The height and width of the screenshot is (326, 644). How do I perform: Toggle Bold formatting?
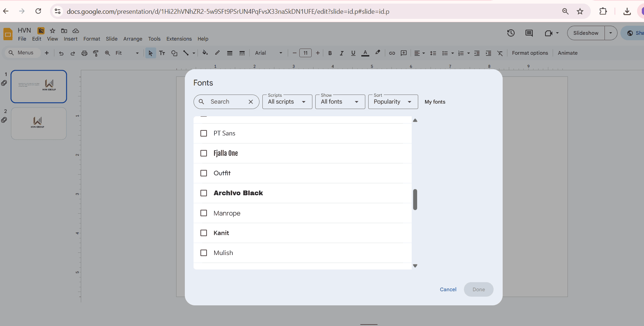(330, 53)
